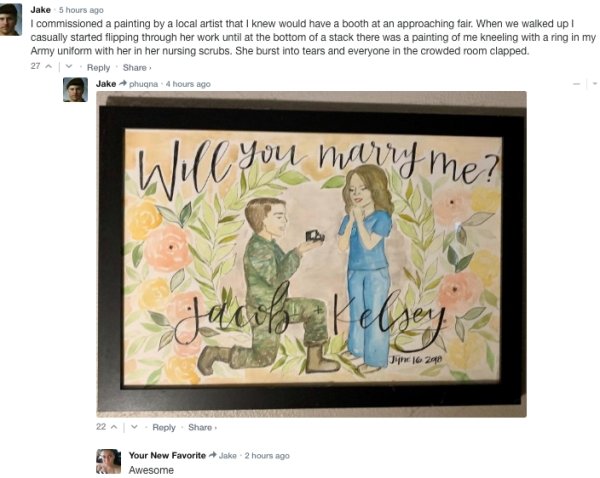The width and height of the screenshot is (600, 478).
Task: Open Your New Favorite's avatar
Action: pyautogui.click(x=108, y=461)
